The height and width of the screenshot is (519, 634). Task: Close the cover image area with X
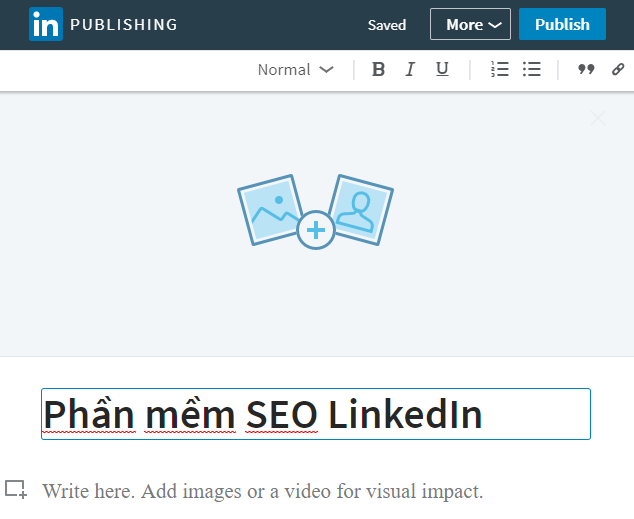tap(598, 118)
